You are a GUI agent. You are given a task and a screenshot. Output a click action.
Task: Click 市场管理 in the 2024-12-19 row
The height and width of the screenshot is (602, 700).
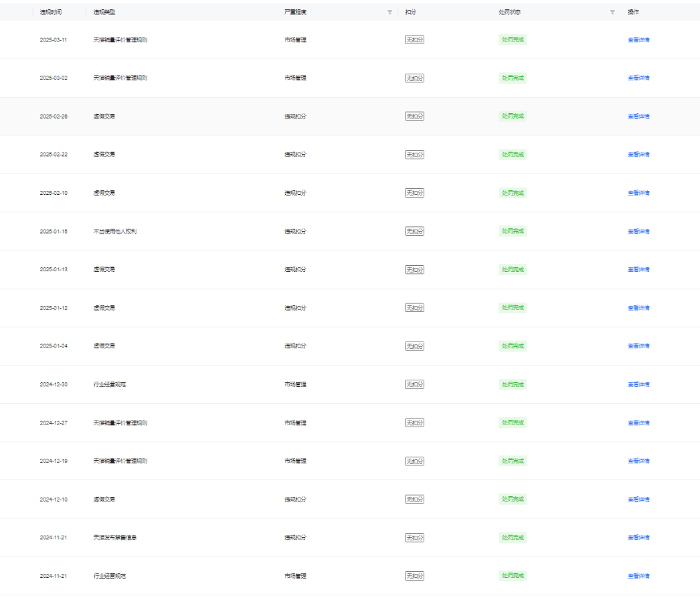pos(295,461)
